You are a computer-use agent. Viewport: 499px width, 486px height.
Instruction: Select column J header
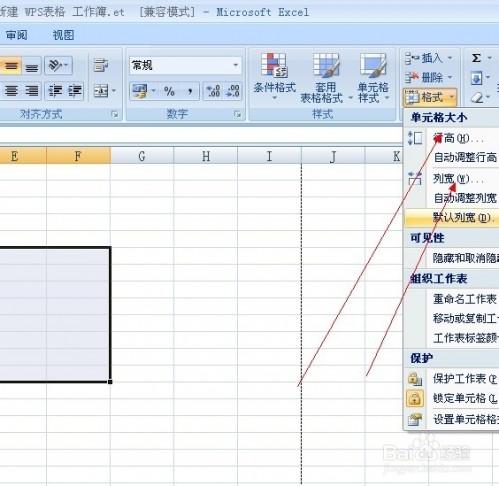[x=333, y=156]
